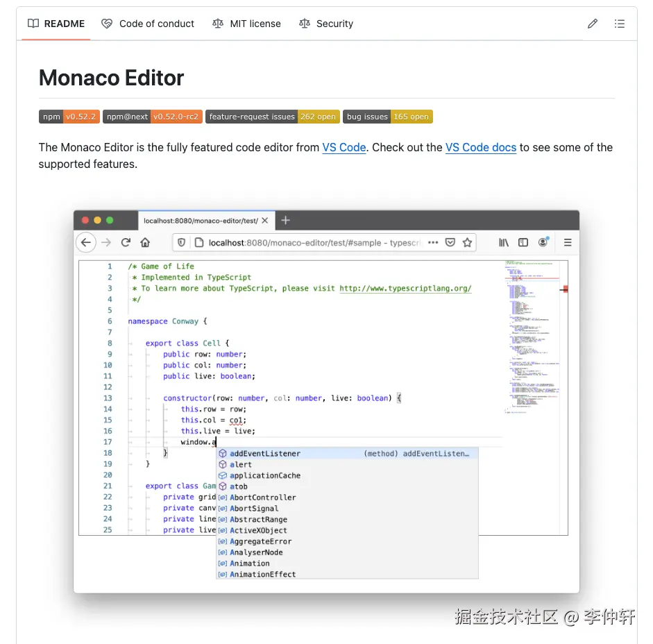
Task: Click the 'this.row = row;' code line
Action: [x=214, y=409]
